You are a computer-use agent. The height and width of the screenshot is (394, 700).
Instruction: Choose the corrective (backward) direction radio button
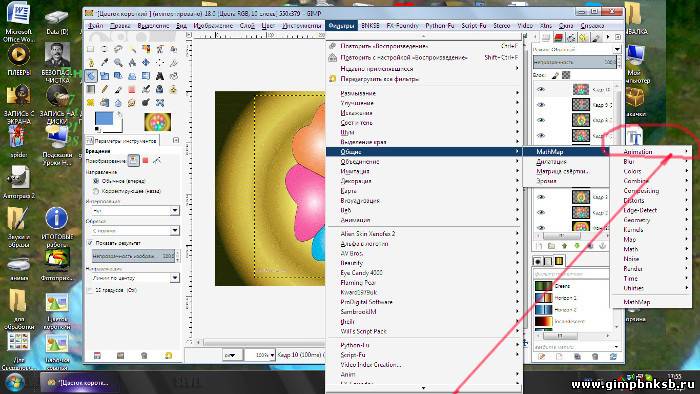pos(96,191)
